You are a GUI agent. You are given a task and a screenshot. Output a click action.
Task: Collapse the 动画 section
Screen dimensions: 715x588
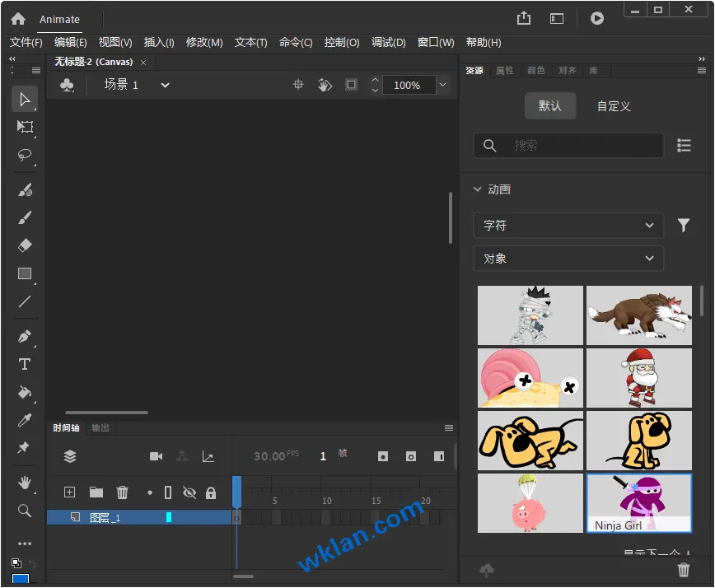tap(478, 189)
